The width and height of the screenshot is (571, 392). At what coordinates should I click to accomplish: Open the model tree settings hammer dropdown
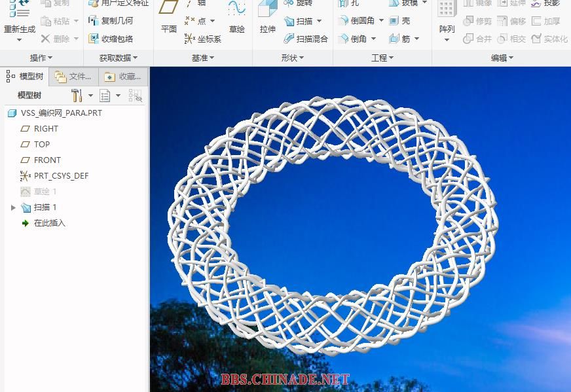point(90,96)
